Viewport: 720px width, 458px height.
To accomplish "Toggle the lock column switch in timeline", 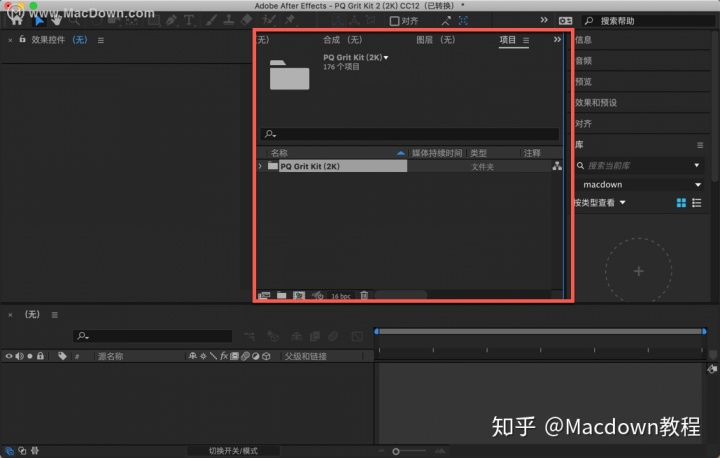I will pos(40,356).
